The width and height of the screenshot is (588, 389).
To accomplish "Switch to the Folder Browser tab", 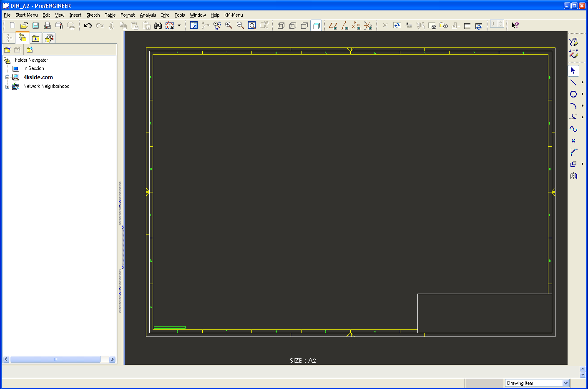I will (x=23, y=38).
